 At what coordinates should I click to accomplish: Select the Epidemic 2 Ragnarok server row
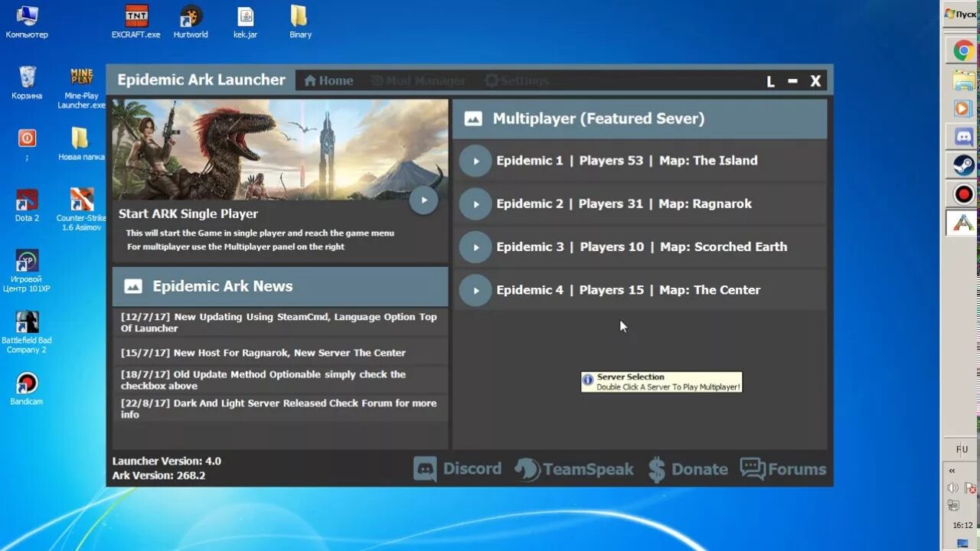coord(640,204)
